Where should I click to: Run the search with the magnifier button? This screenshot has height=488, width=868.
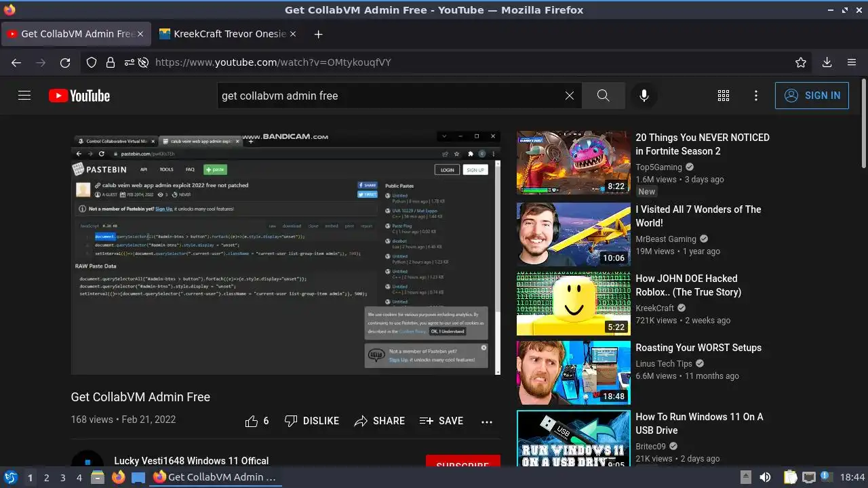604,96
